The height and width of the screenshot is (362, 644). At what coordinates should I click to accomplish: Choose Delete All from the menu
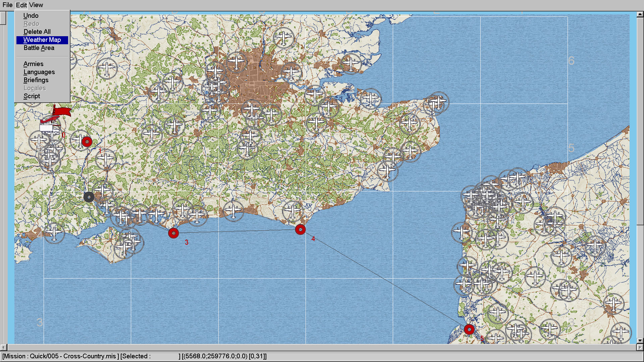point(37,32)
